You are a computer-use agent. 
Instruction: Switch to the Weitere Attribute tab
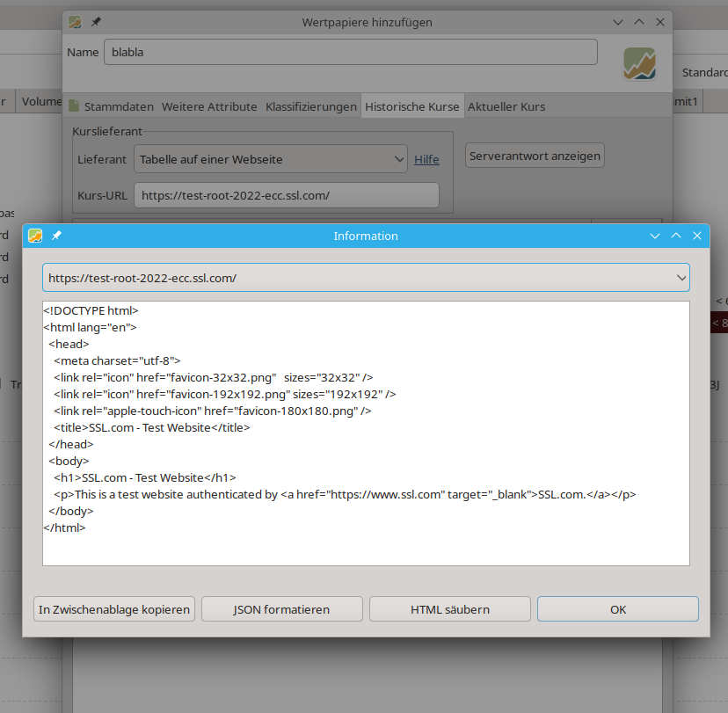coord(209,106)
